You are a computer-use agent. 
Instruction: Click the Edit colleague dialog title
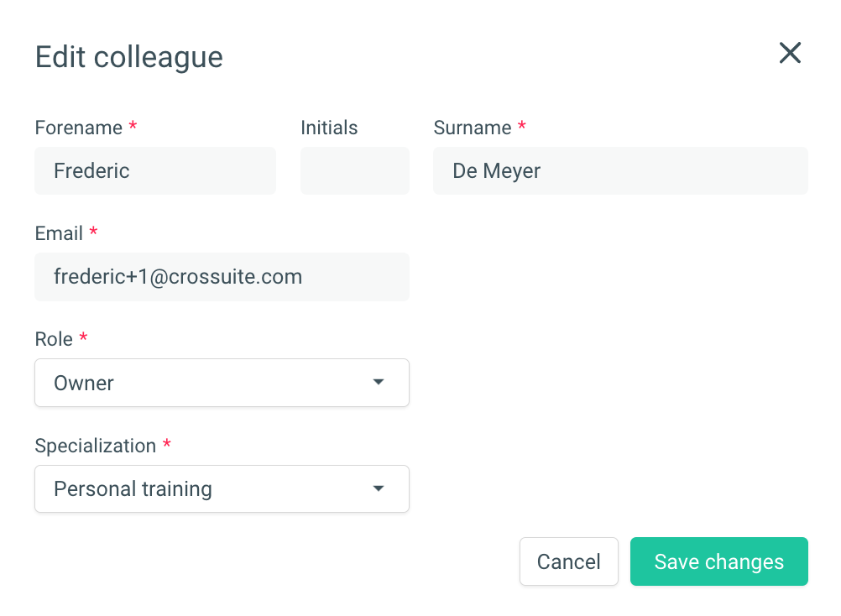coord(128,57)
